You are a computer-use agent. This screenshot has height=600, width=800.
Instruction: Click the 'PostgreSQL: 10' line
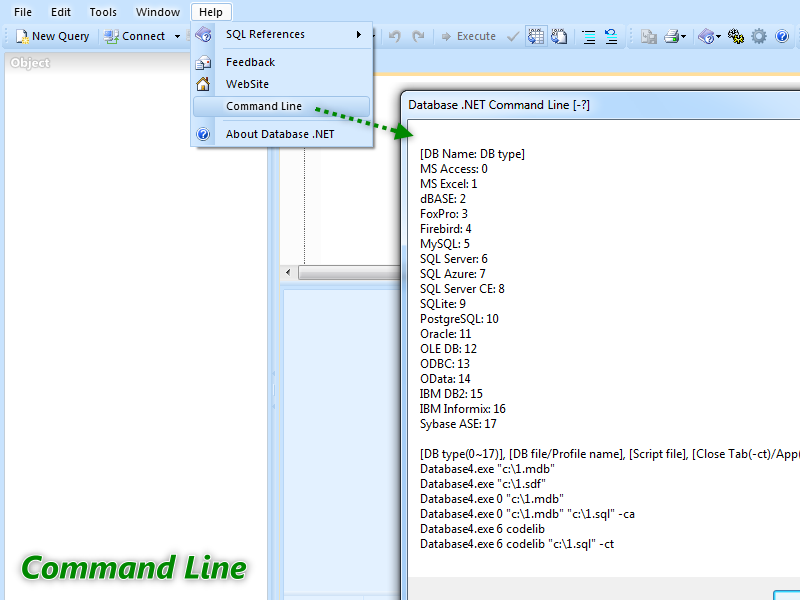459,319
